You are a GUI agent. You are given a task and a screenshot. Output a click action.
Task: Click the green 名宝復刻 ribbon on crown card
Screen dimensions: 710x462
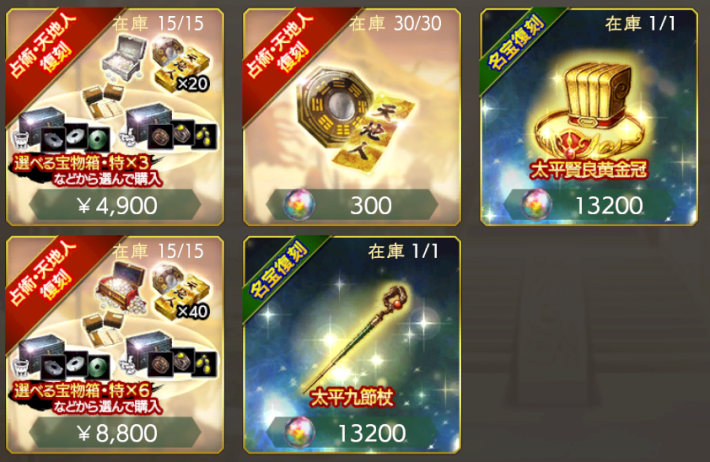(x=516, y=43)
